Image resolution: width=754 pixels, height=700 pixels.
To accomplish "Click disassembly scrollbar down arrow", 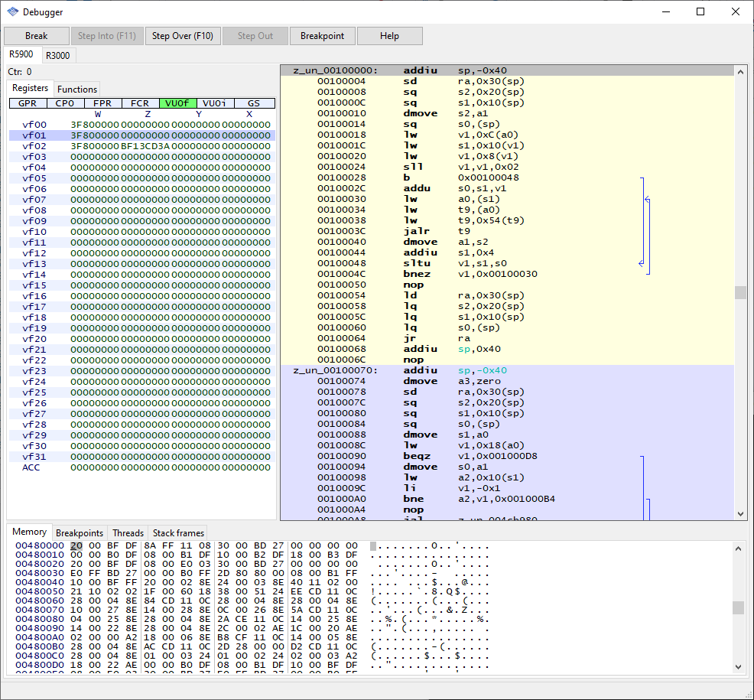I will (740, 514).
